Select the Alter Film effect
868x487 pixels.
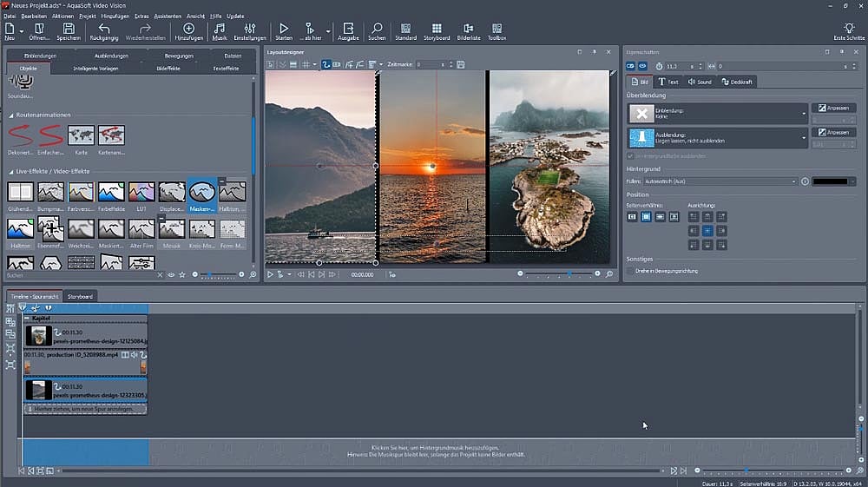[141, 229]
